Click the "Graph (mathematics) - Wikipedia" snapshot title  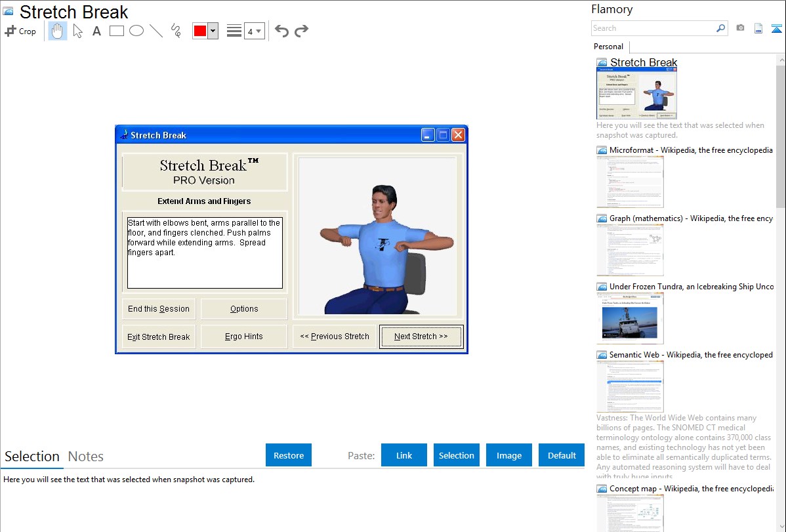click(691, 218)
